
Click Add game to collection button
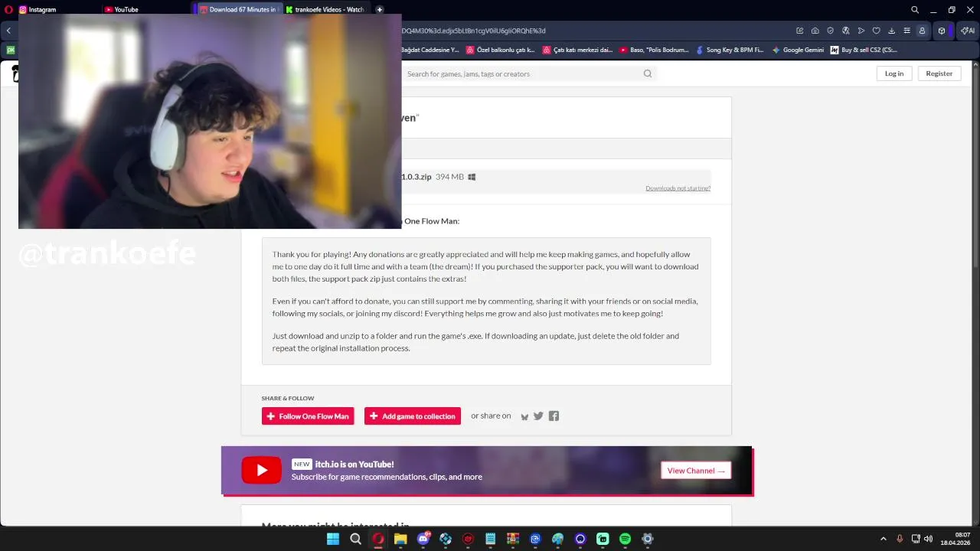point(413,416)
